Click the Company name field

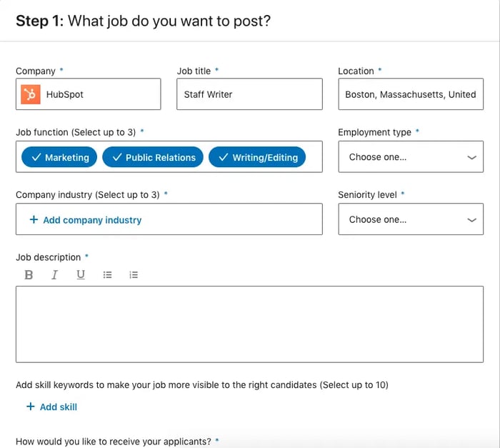coord(100,94)
